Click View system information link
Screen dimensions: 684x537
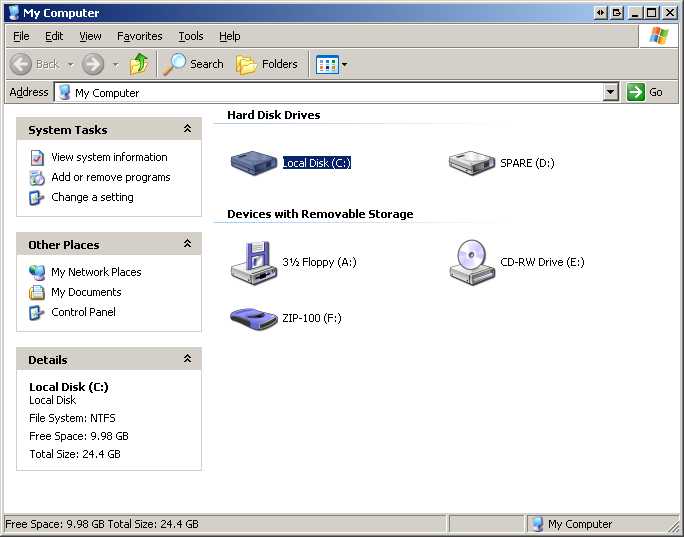[109, 157]
